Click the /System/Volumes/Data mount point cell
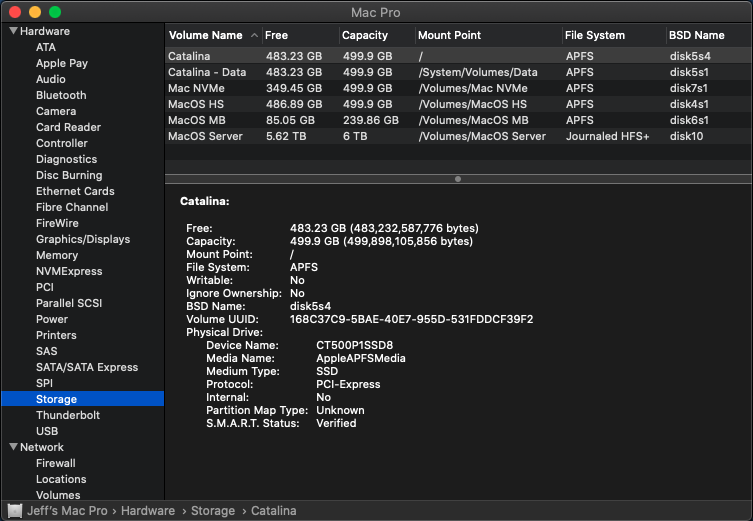 [478, 72]
